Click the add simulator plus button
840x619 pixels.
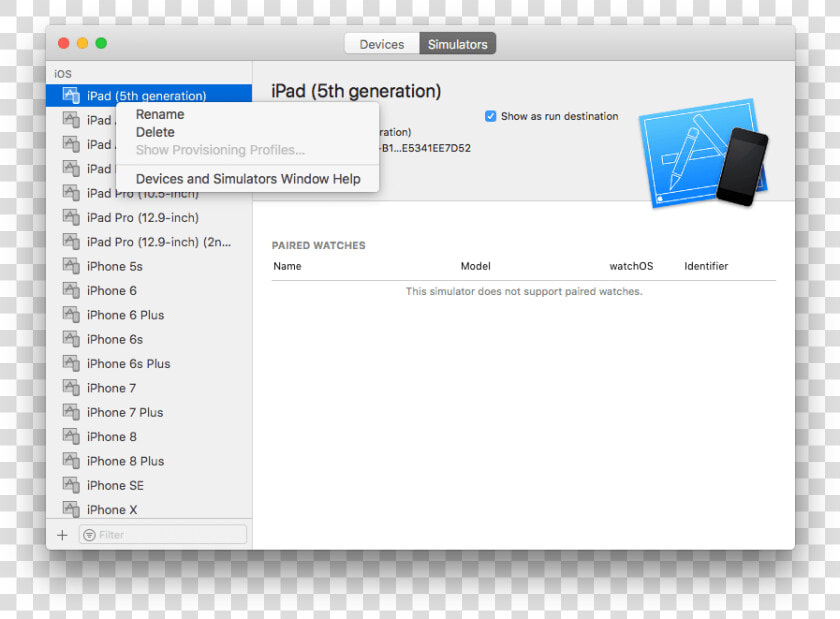tap(62, 535)
